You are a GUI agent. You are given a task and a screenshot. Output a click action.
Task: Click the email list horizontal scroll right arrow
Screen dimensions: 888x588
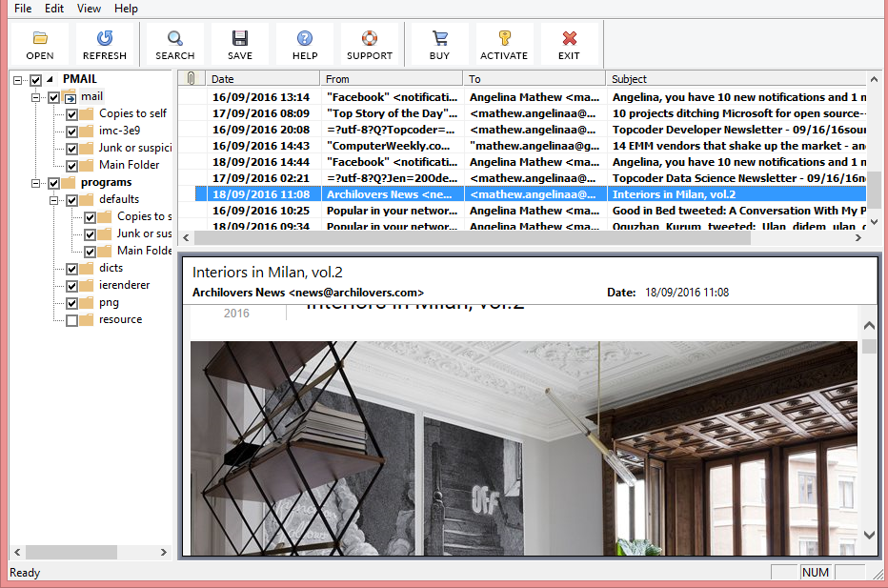tap(858, 238)
